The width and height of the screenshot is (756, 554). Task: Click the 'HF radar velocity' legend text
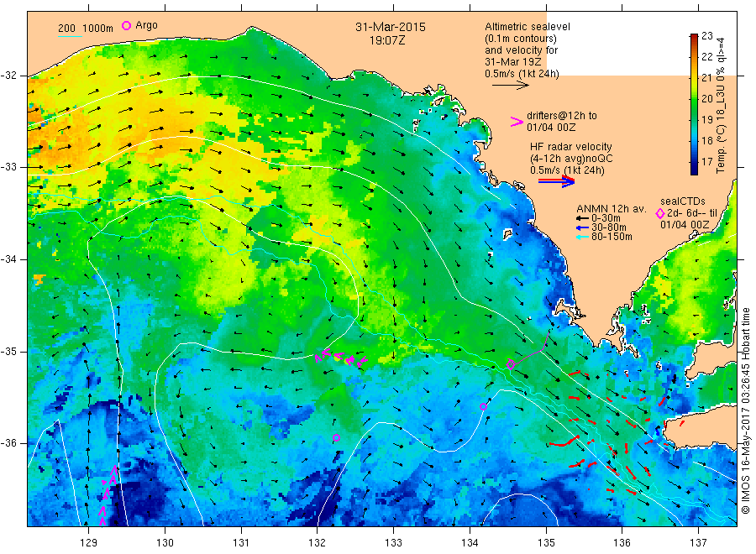(x=571, y=146)
